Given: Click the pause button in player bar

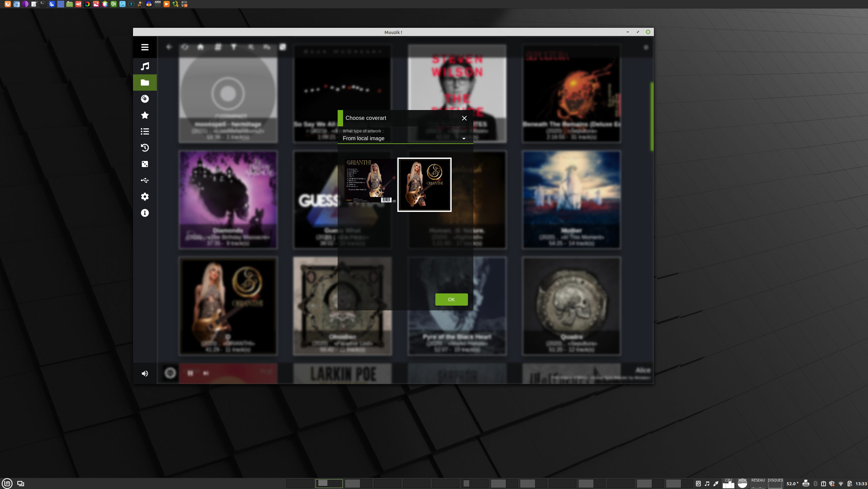Looking at the screenshot, I should point(190,373).
